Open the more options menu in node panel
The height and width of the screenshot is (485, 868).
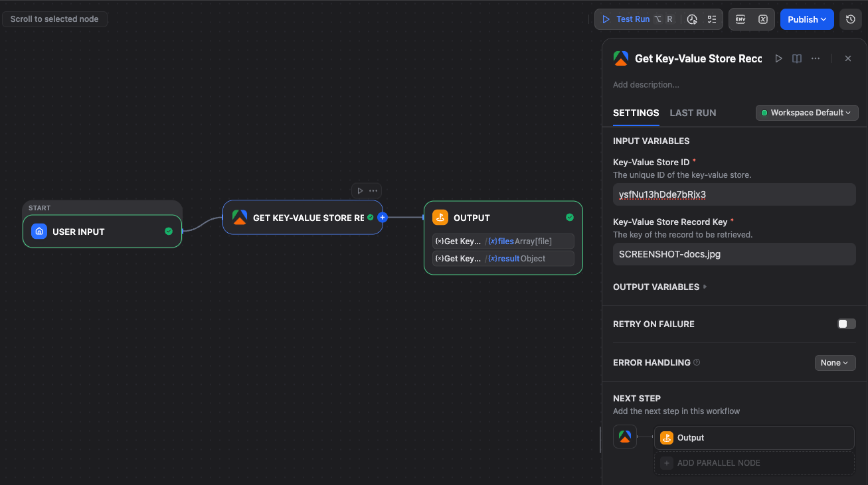(x=816, y=58)
